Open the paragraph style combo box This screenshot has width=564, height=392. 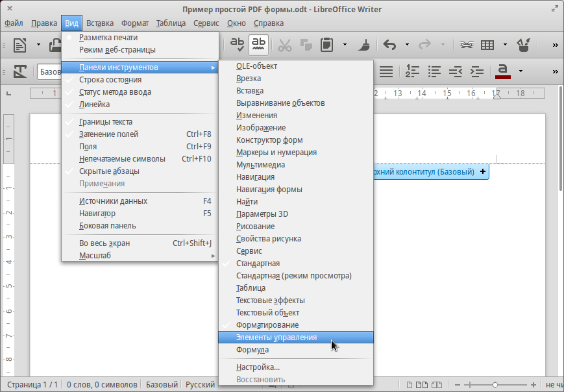click(x=49, y=71)
